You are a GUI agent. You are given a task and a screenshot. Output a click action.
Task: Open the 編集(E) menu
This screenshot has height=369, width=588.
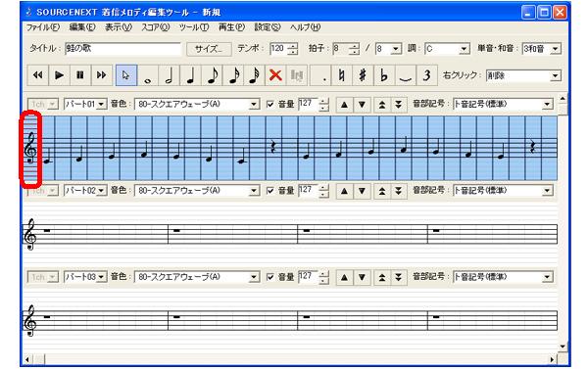tap(82, 27)
